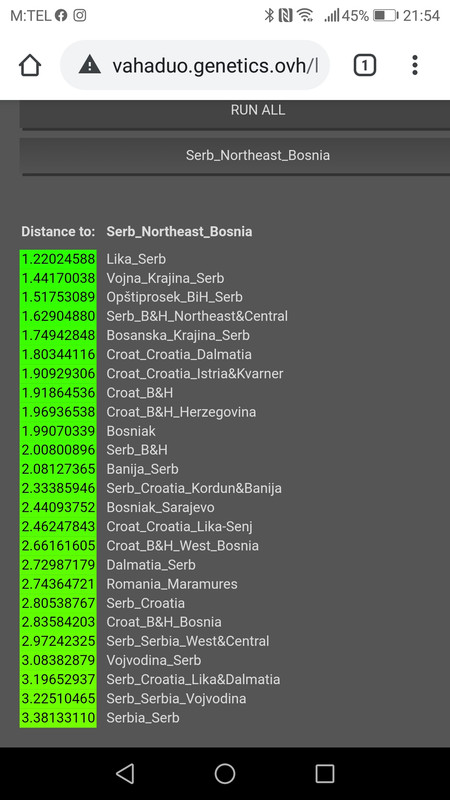
Task: Select the Serb_Croatia_Kordun&Banija label
Action: [194, 488]
